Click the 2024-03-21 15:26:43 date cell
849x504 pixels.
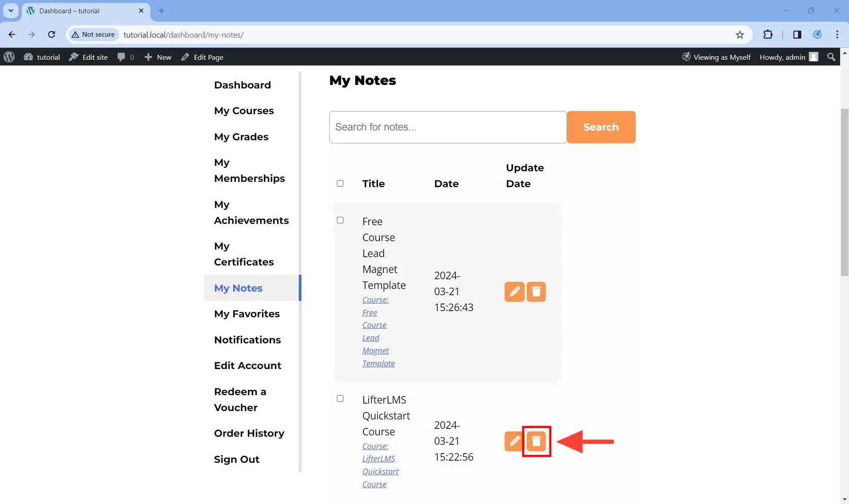point(454,292)
